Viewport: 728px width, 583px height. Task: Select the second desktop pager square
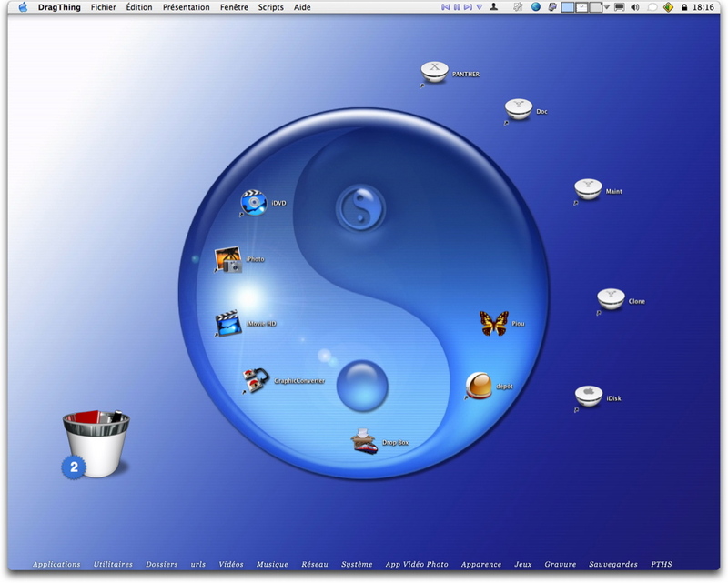pyautogui.click(x=581, y=7)
